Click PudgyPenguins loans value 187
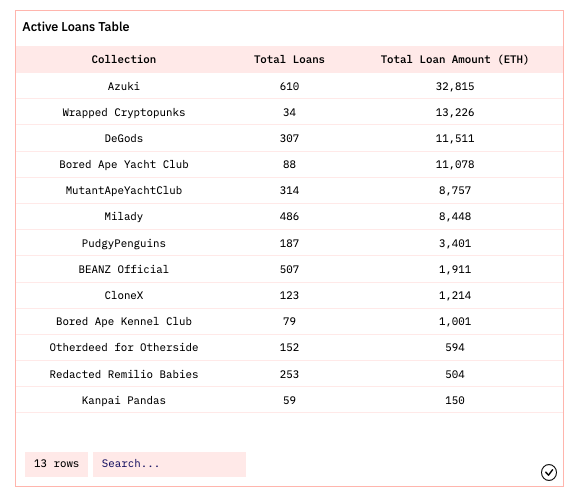 click(289, 243)
